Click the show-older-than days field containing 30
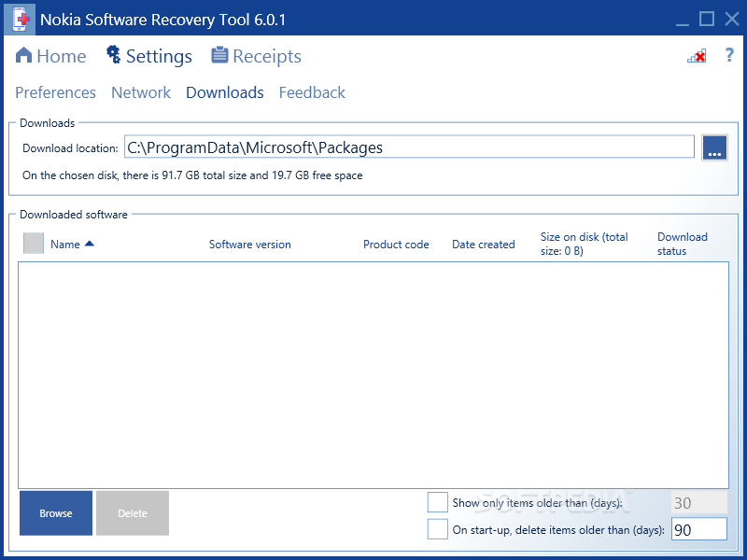Viewport: 747px width, 560px height. 698,503
